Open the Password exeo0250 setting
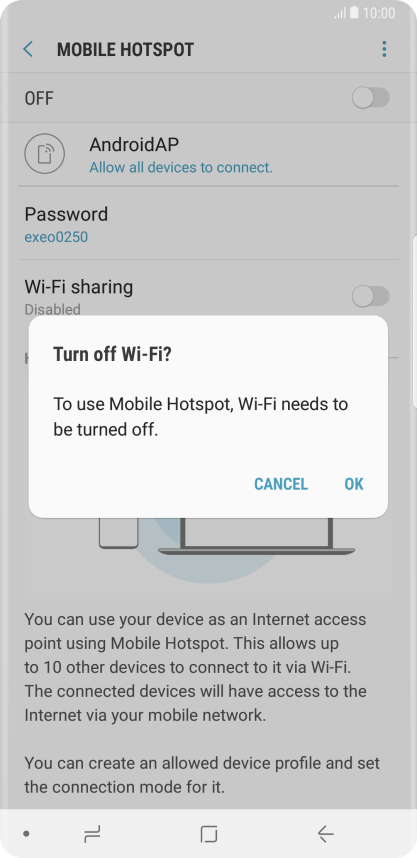 208,223
